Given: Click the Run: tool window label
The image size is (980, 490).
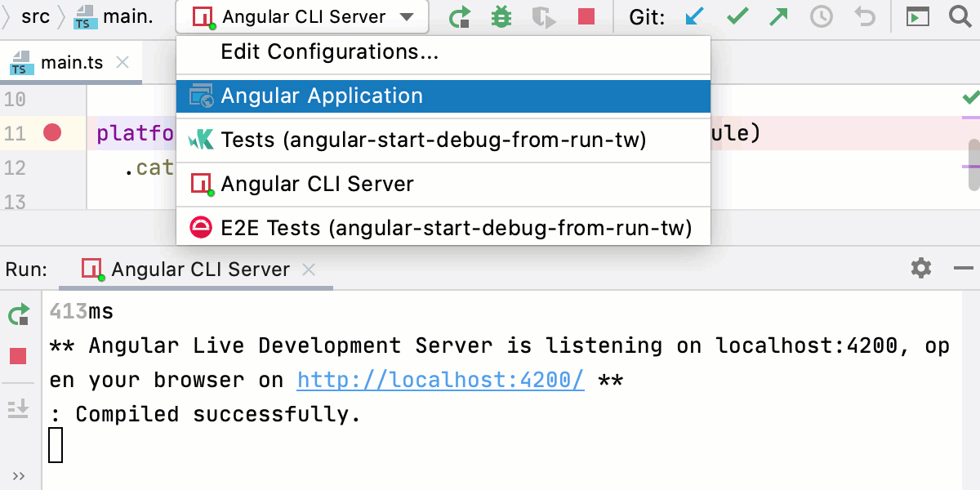Looking at the screenshot, I should coord(26,269).
